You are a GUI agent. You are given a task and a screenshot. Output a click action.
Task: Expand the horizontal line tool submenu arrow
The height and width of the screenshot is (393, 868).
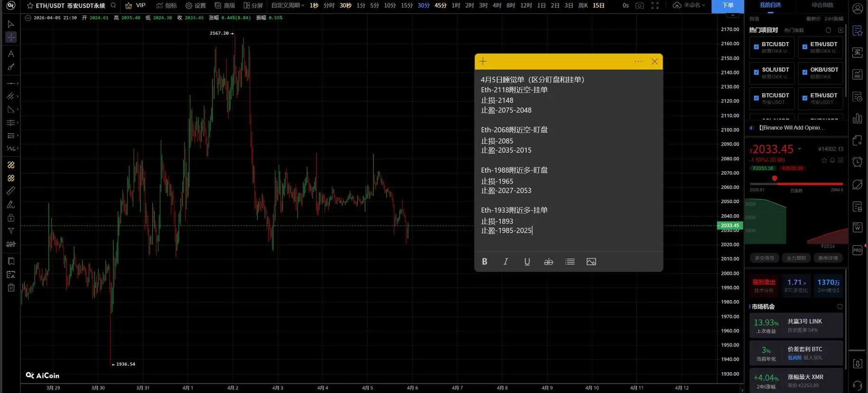pos(18,84)
